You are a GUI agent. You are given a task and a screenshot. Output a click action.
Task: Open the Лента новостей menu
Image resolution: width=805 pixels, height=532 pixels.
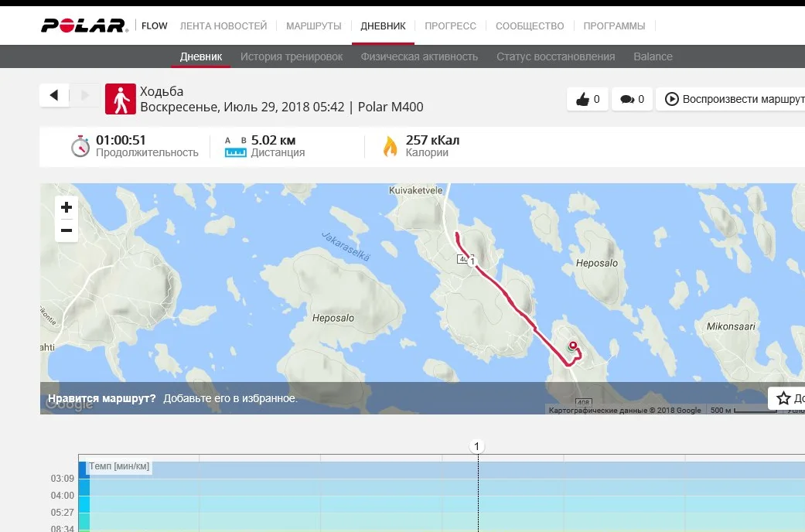coord(223,26)
